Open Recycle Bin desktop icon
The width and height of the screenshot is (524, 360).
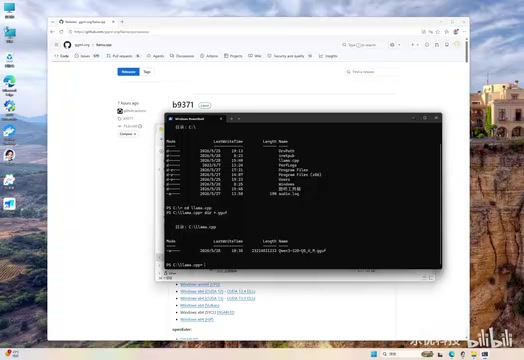[9, 61]
